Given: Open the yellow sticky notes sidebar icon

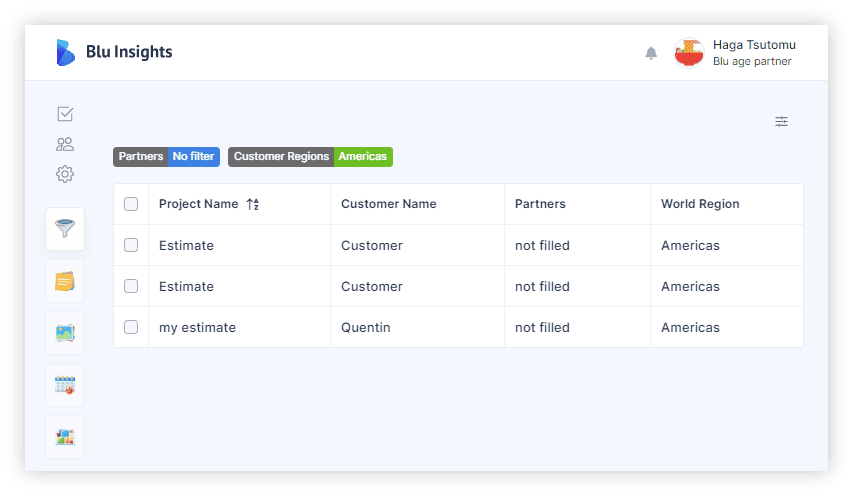Looking at the screenshot, I should point(65,281).
